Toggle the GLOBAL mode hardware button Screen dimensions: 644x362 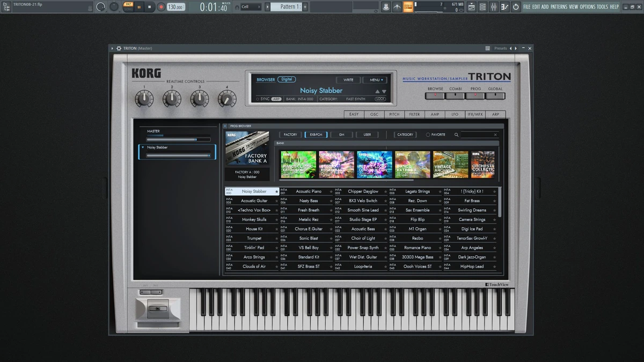click(x=495, y=96)
